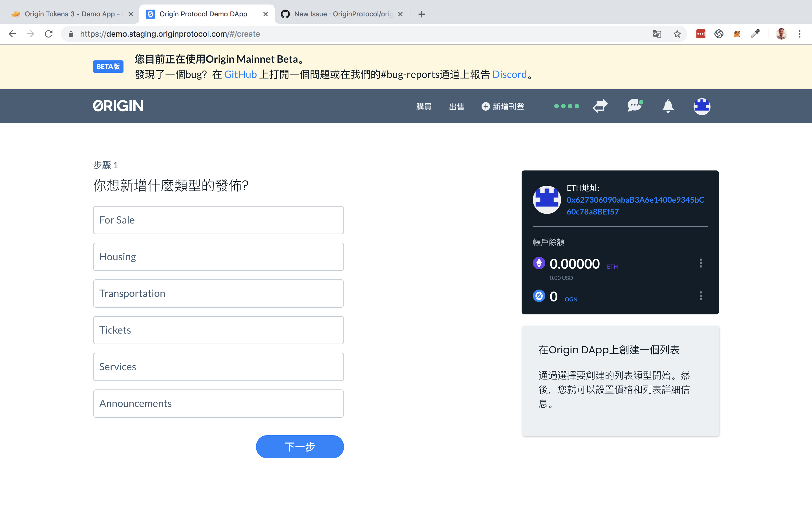Bookmark this page with the star icon
The image size is (812, 508).
677,34
